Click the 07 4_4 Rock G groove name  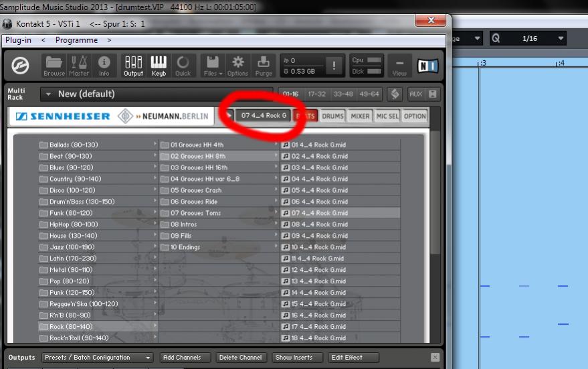pyautogui.click(x=264, y=115)
